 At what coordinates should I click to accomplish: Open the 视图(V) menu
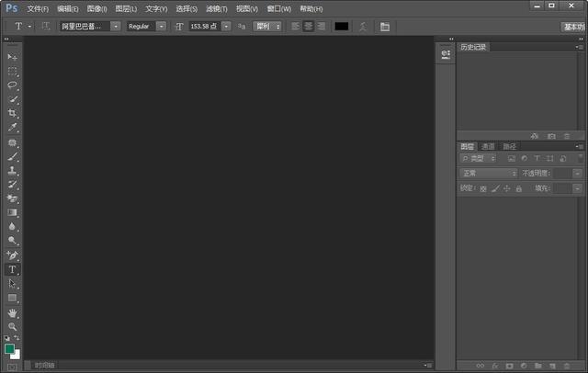(247, 8)
